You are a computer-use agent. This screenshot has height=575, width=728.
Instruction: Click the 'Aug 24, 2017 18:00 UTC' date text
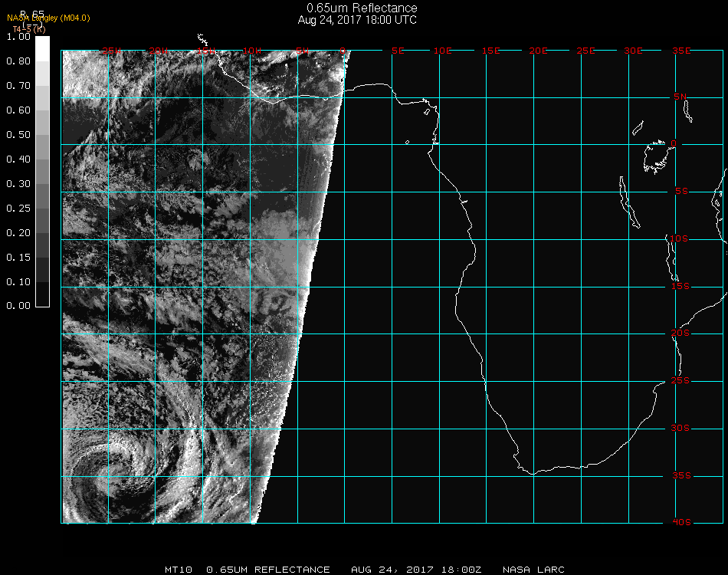coord(357,20)
